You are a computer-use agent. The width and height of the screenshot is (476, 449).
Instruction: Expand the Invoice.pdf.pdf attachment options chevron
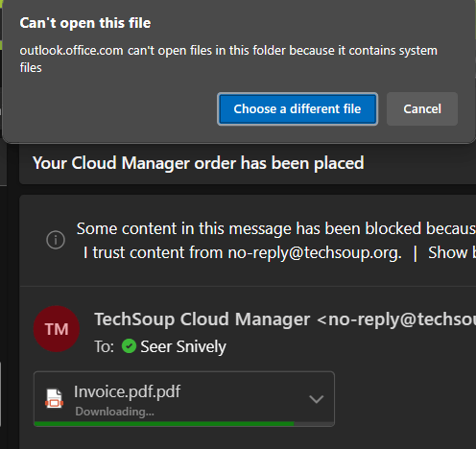[316, 399]
